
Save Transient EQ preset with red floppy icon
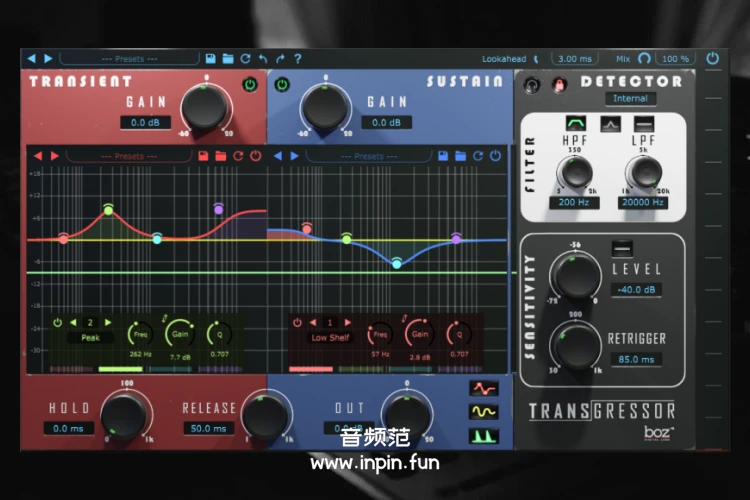pyautogui.click(x=203, y=156)
